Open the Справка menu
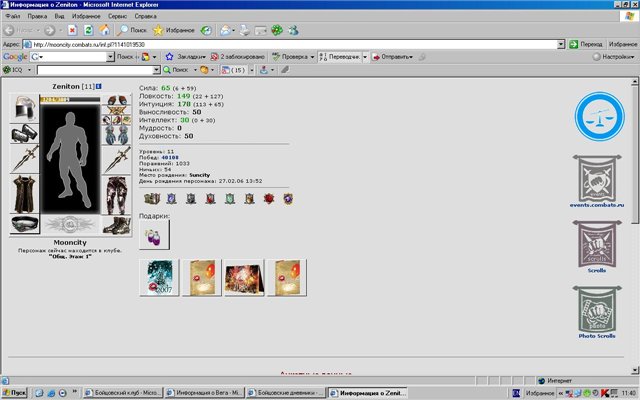 click(145, 16)
